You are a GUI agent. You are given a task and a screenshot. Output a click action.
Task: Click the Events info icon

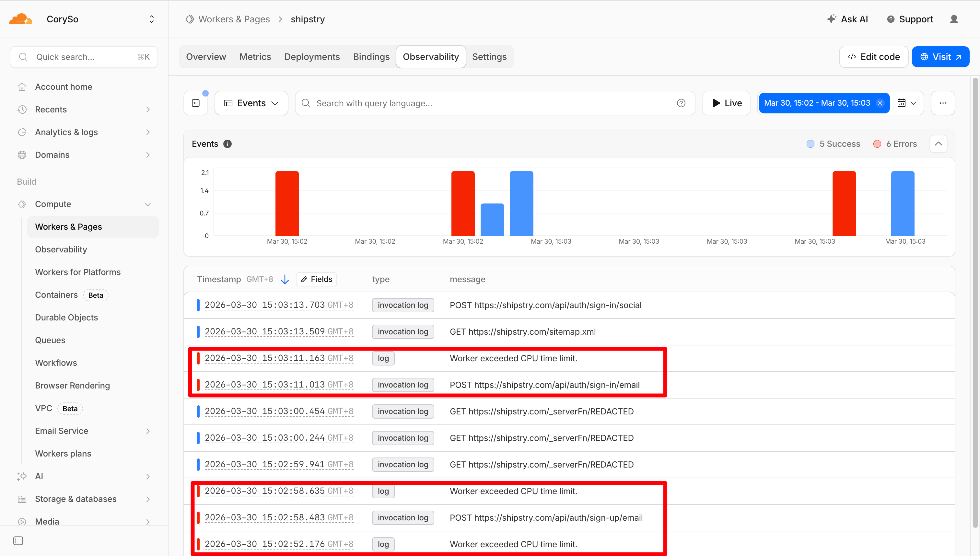pyautogui.click(x=227, y=144)
